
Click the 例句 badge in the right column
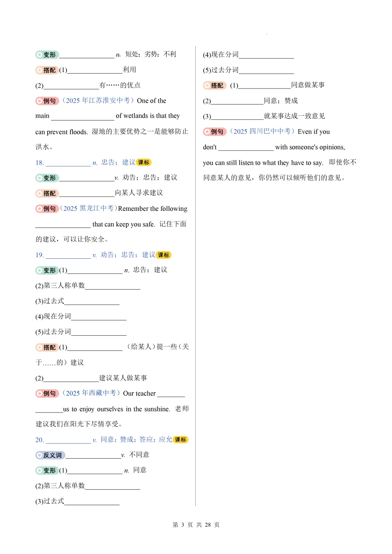(216, 132)
